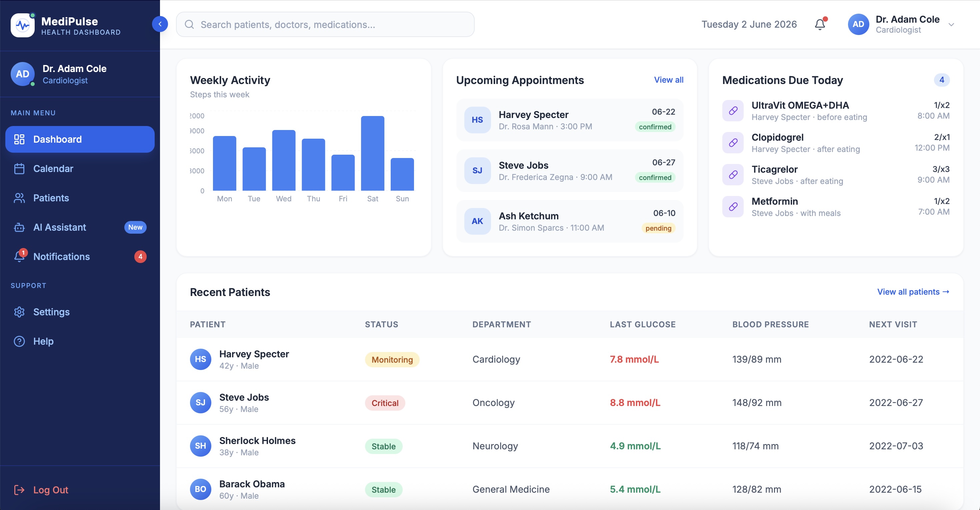This screenshot has width=980, height=510.
Task: Click the General Medicine department cell
Action: 511,489
